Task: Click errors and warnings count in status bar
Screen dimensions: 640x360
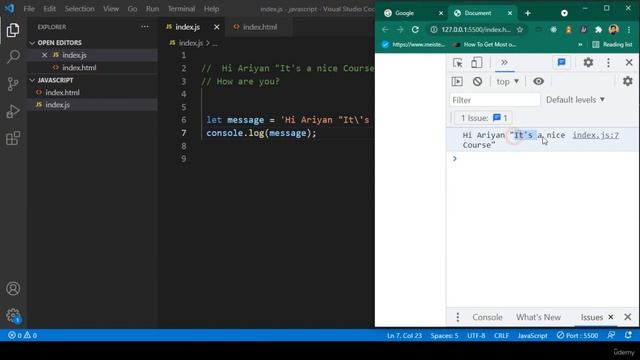Action: coord(22,336)
